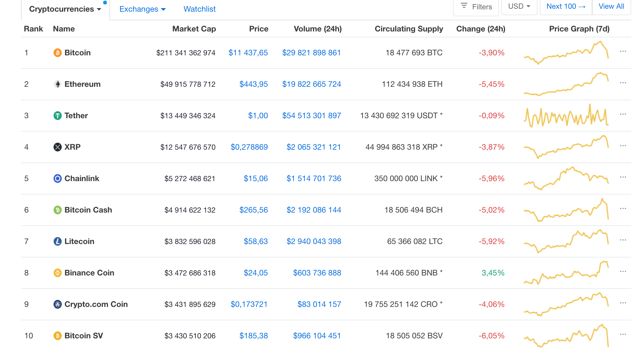Expand the Cryptocurrencies dropdown tab
The image size is (644, 350).
pyautogui.click(x=65, y=9)
